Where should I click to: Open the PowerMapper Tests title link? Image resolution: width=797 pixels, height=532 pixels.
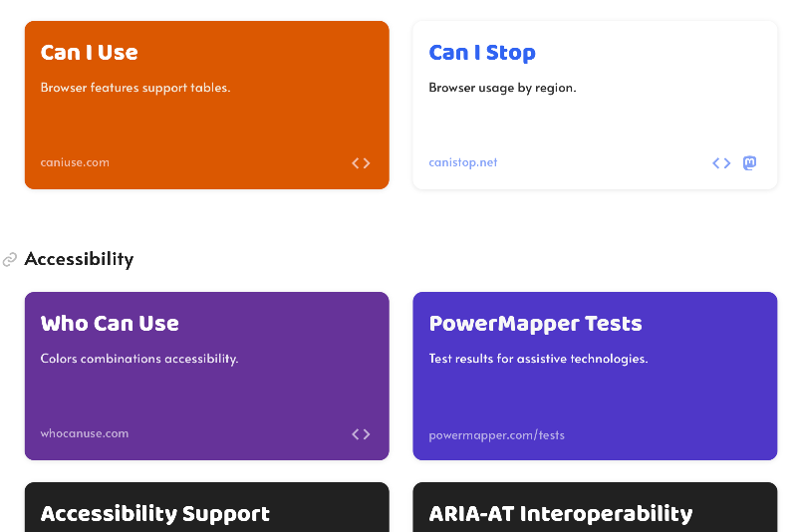pos(535,324)
